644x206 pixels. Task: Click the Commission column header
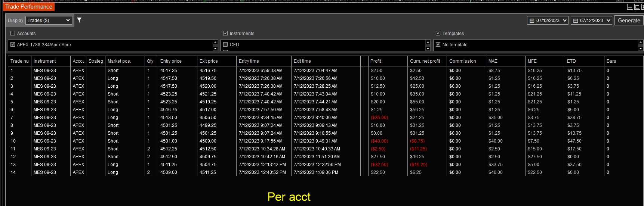coord(466,61)
